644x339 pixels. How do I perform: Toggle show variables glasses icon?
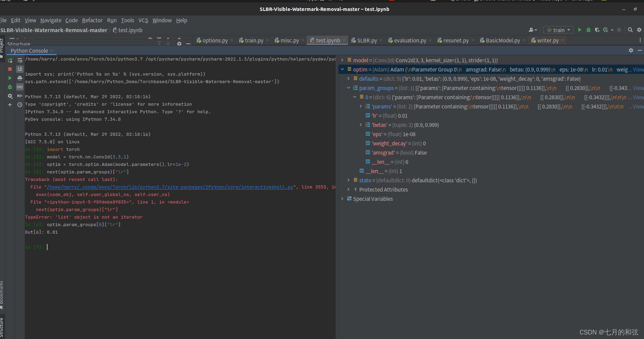pos(20,87)
